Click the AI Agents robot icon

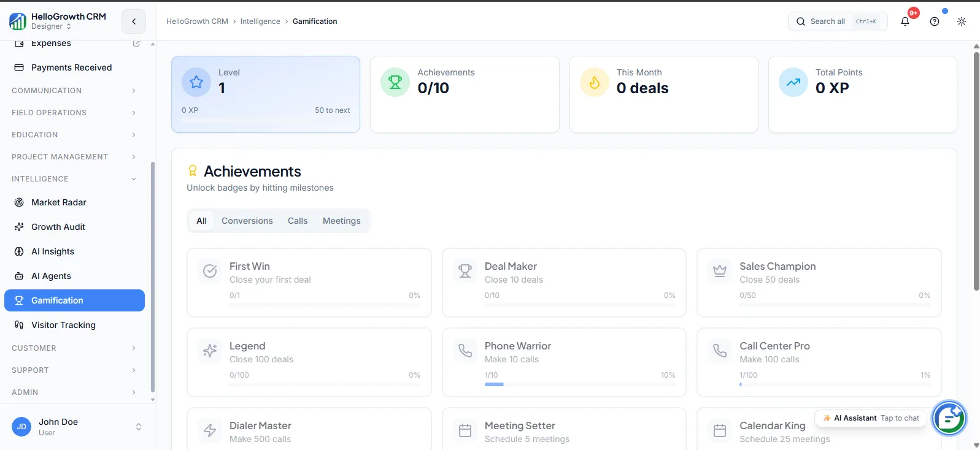(x=19, y=276)
